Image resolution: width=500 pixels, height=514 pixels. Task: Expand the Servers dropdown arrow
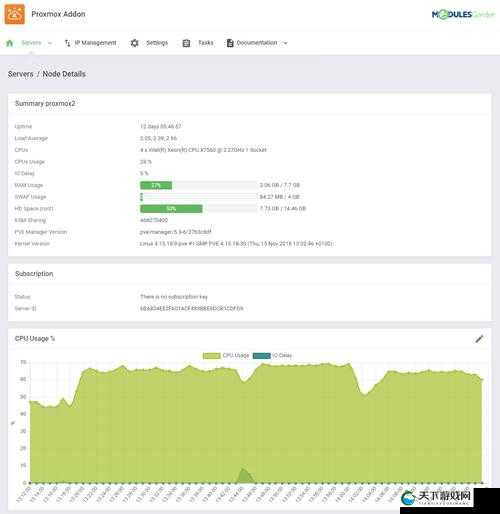click(50, 43)
